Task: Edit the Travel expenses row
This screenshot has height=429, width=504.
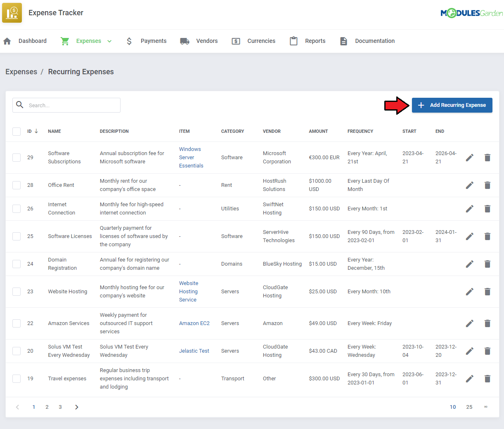Action: (470, 379)
